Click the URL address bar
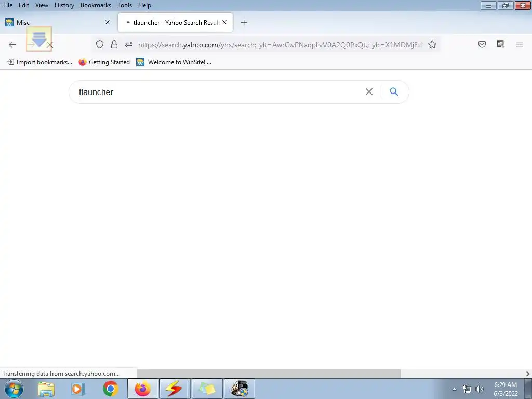This screenshot has height=399, width=532. (280, 45)
